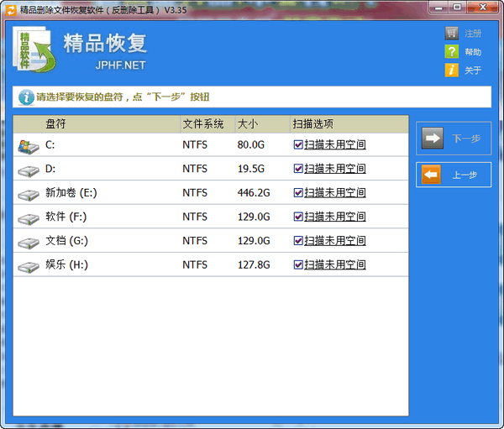Click the 下一步 next button
The width and height of the screenshot is (504, 429).
point(454,139)
